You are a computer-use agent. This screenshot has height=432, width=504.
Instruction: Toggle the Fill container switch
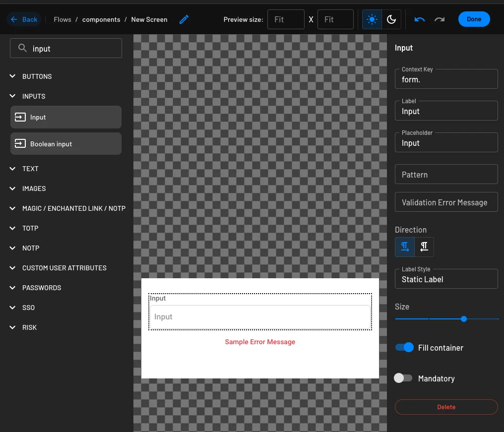click(404, 347)
